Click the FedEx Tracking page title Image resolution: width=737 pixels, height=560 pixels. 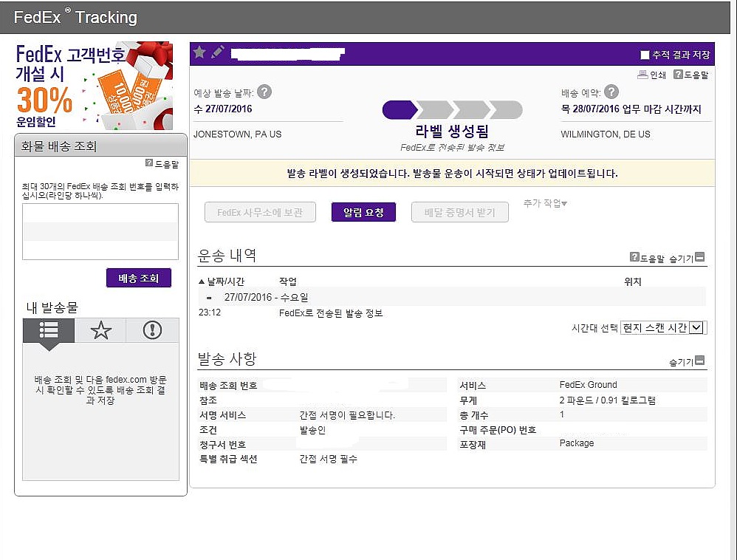tap(75, 17)
